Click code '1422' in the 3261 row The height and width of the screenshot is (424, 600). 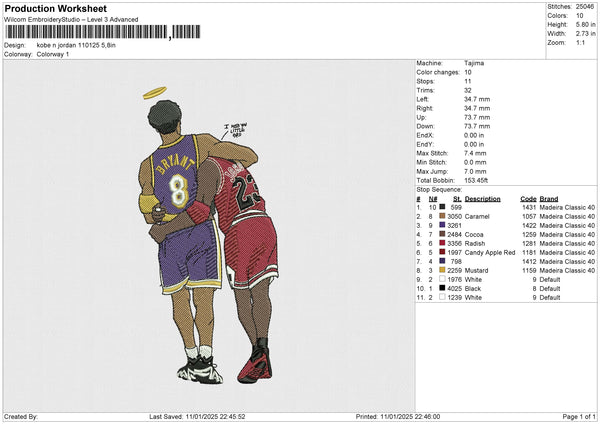pos(529,225)
